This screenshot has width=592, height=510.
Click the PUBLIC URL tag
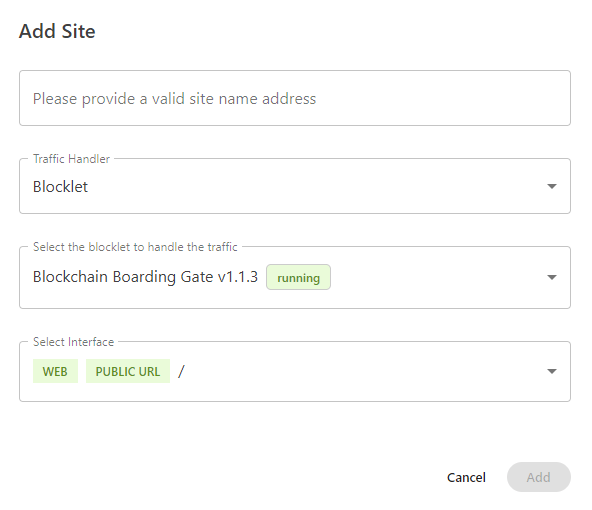pyautogui.click(x=128, y=371)
